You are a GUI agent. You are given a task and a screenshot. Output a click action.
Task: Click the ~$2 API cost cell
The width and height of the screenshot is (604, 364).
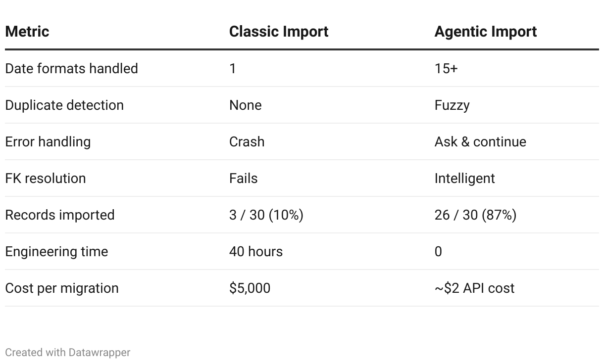click(x=474, y=288)
